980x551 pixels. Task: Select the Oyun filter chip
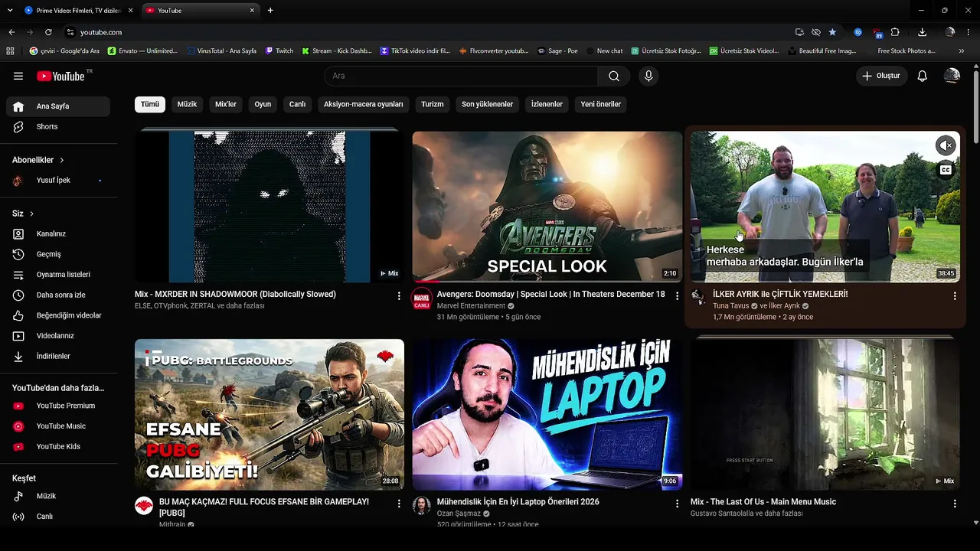pos(263,104)
